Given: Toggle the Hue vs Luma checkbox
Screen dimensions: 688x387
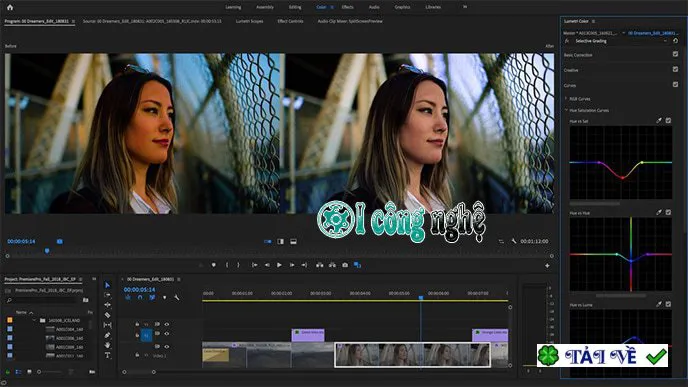Looking at the screenshot, I should pos(668,304).
